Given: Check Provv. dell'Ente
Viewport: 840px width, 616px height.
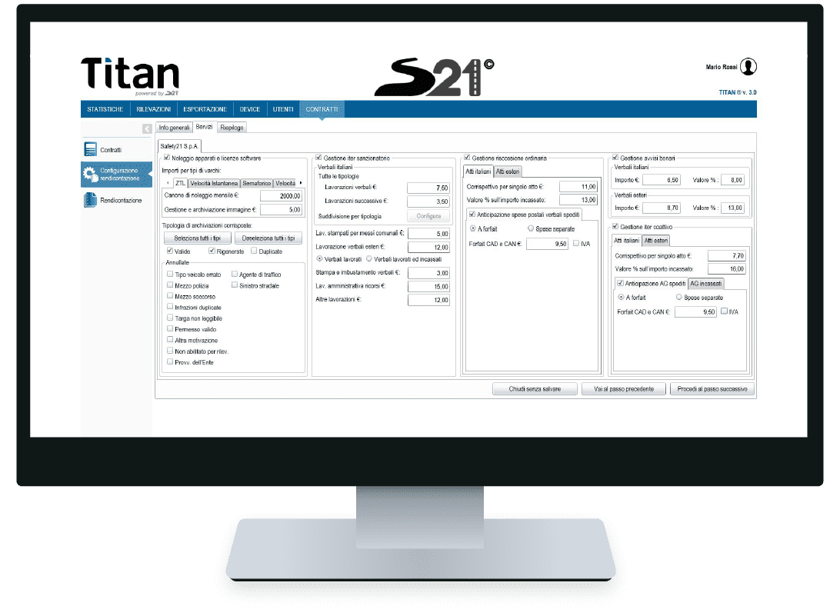Looking at the screenshot, I should pyautogui.click(x=170, y=361).
